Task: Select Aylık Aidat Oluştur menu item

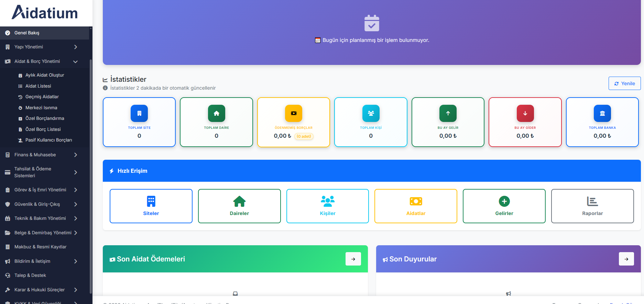Action: pyautogui.click(x=45, y=75)
